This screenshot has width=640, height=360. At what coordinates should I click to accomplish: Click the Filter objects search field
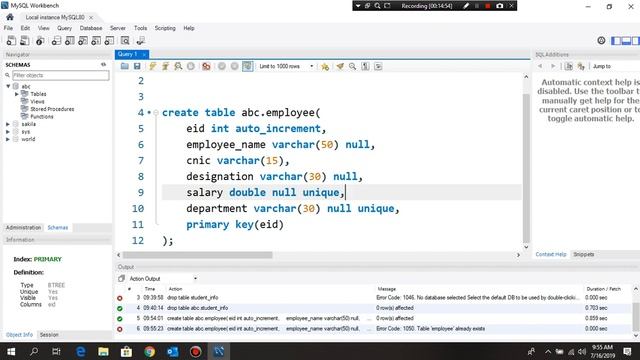[x=60, y=75]
